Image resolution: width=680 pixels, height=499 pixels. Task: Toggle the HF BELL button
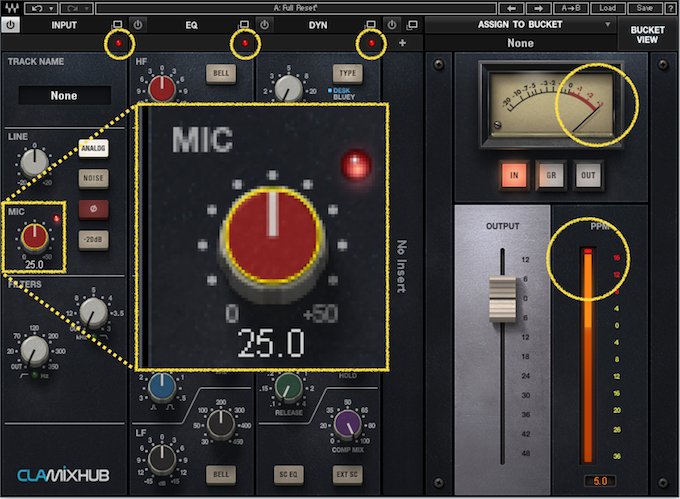pos(221,73)
